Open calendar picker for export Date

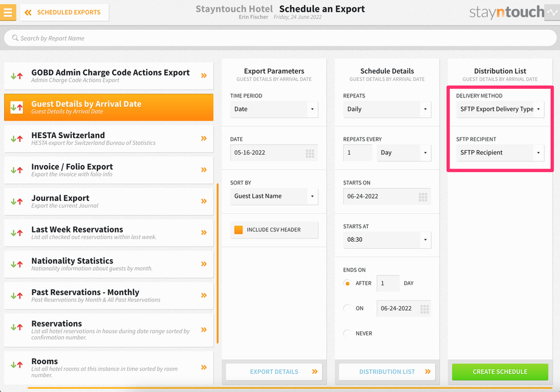(x=310, y=153)
